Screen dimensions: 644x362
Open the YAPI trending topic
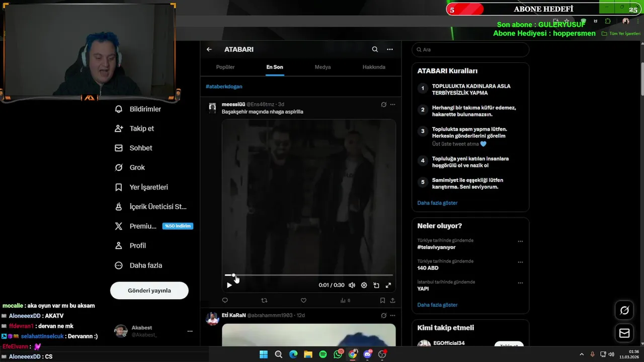click(423, 289)
